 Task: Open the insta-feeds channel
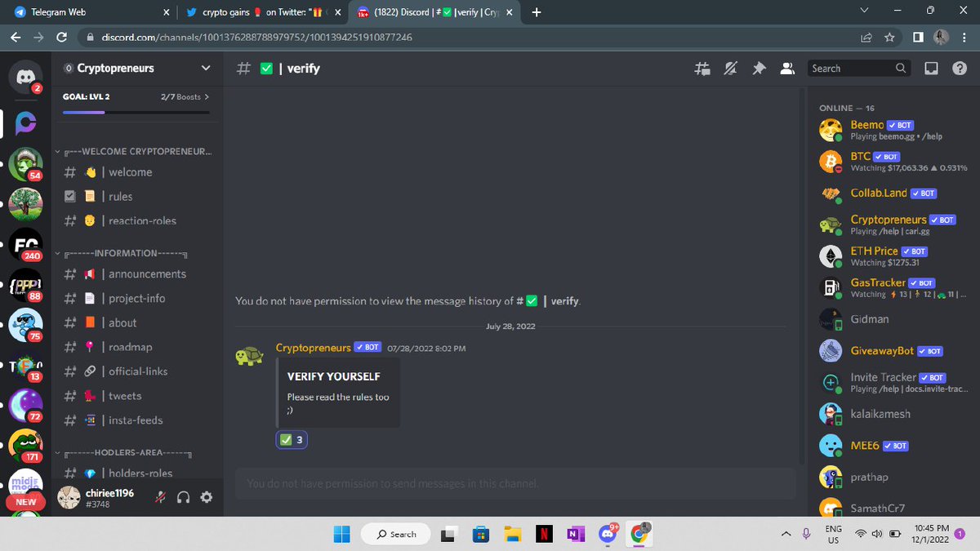[137, 420]
